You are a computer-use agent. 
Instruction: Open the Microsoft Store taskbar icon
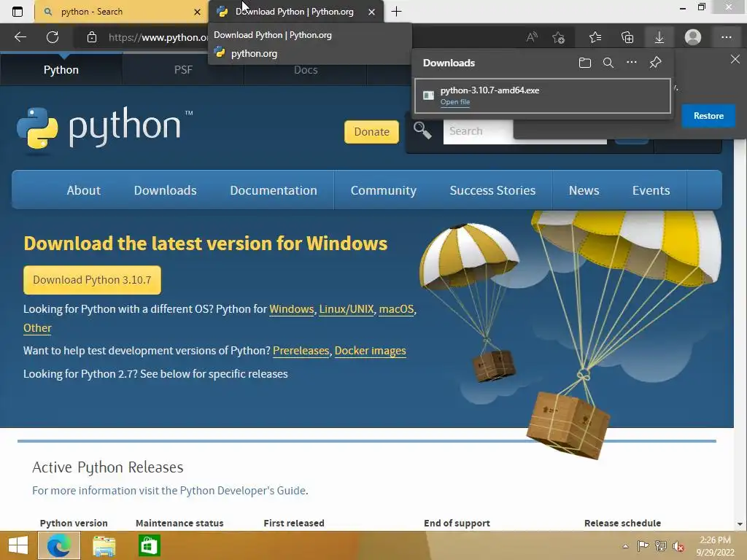(149, 545)
